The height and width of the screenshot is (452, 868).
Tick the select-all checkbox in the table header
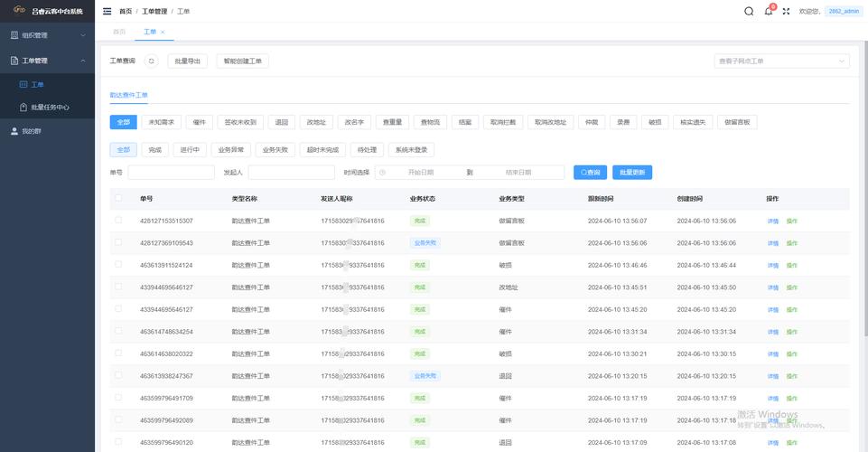pos(118,198)
